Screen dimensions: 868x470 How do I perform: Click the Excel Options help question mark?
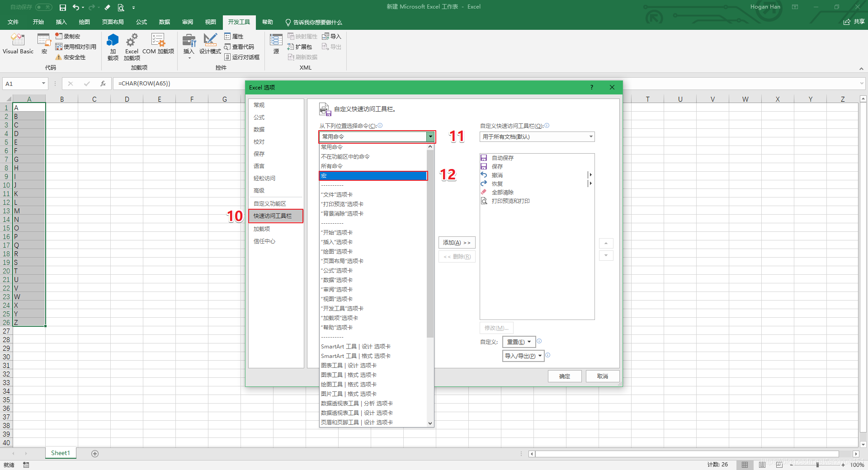591,87
